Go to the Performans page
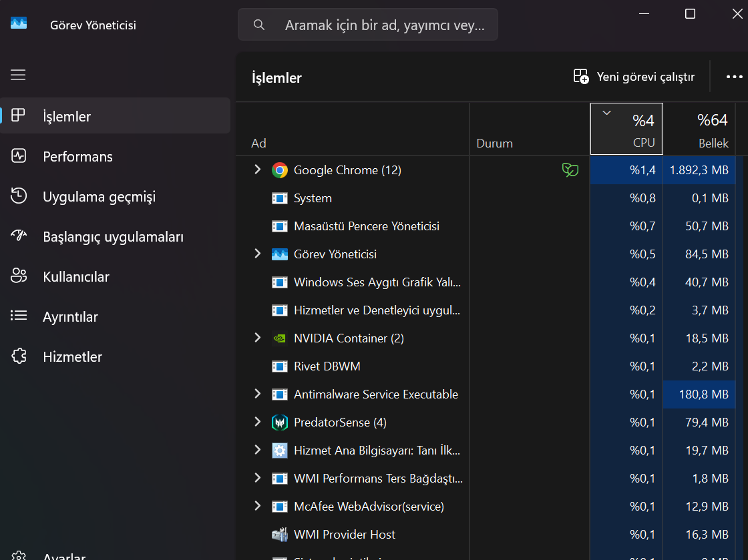Viewport: 748px width, 560px height. pos(115,156)
